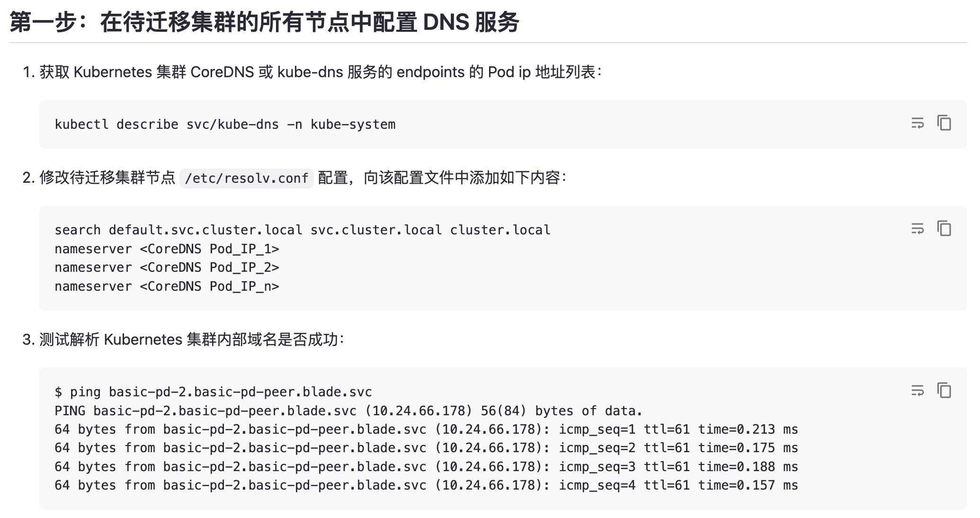Copy the ping output code block
This screenshot has width=980, height=518.
pyautogui.click(x=944, y=391)
